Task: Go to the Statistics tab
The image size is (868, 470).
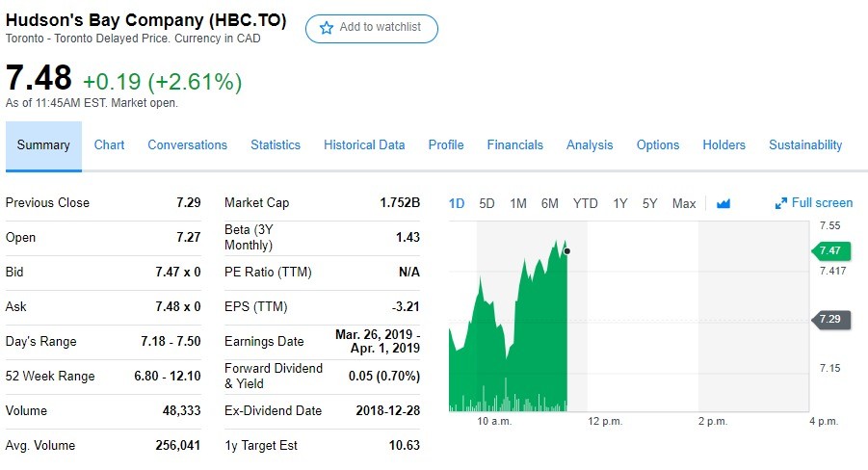Action: pyautogui.click(x=276, y=145)
